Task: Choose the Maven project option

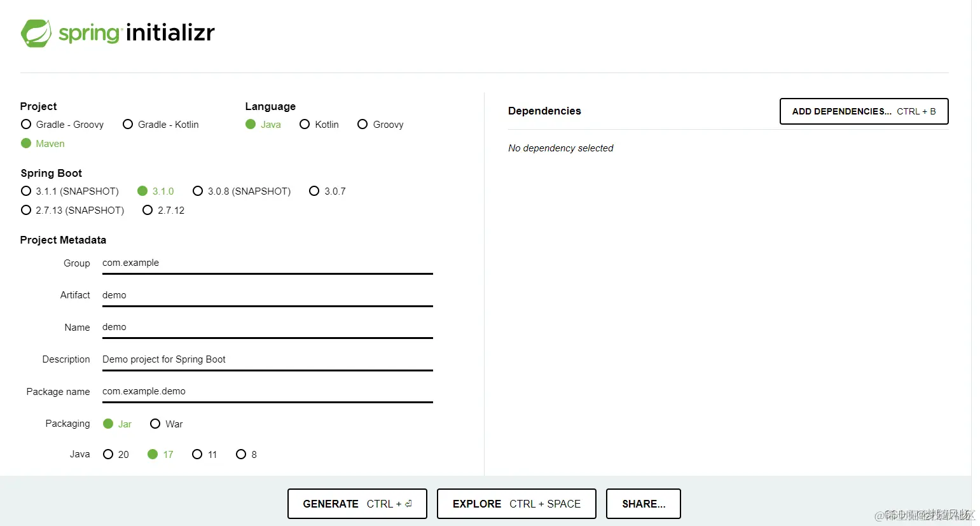Action: 43,144
